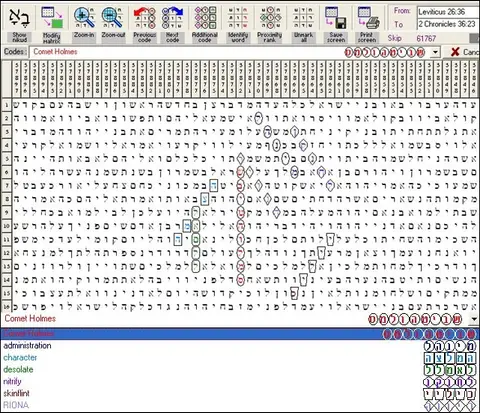The height and width of the screenshot is (413, 480).
Task: Open the Modify matrix tool
Action: point(52,17)
